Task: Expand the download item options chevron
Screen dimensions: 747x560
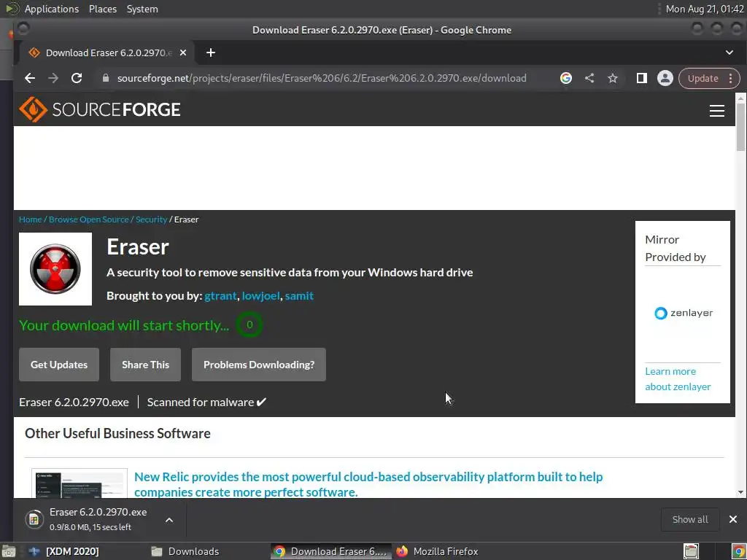Action: pos(169,520)
